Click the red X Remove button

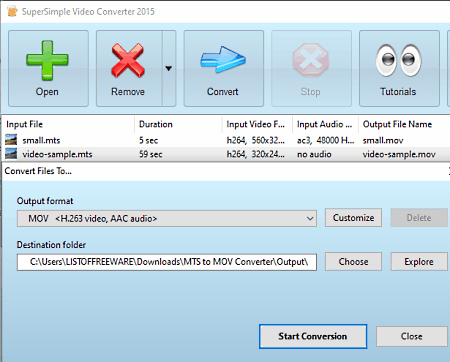[129, 68]
